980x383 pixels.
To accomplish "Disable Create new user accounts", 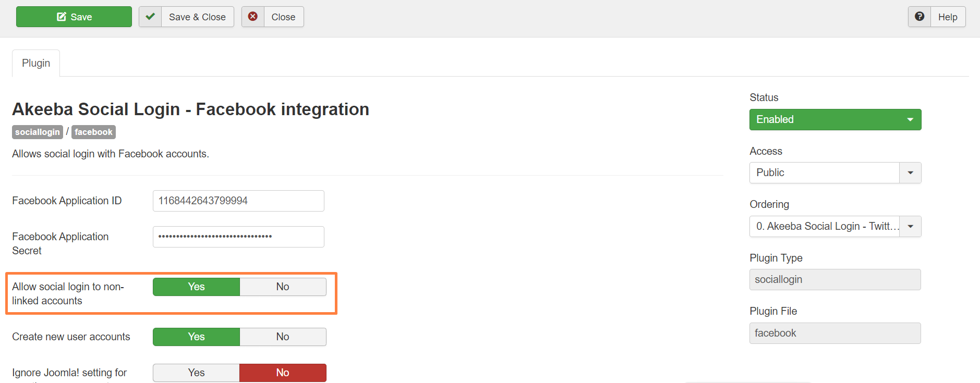I will pyautogui.click(x=283, y=337).
